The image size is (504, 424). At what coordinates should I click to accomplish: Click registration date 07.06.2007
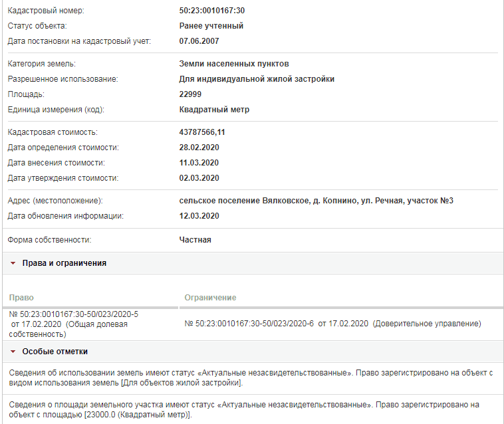[199, 41]
